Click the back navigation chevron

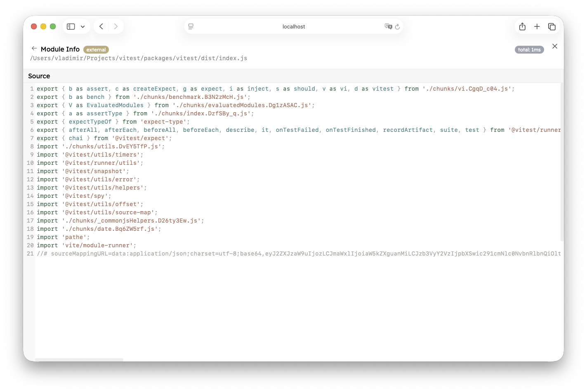(101, 26)
